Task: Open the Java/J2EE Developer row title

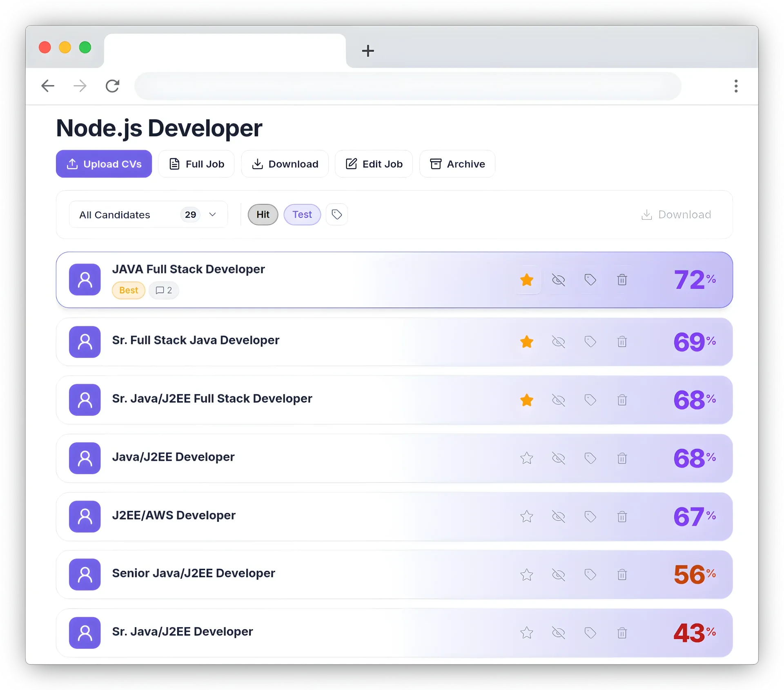Action: 173,457
